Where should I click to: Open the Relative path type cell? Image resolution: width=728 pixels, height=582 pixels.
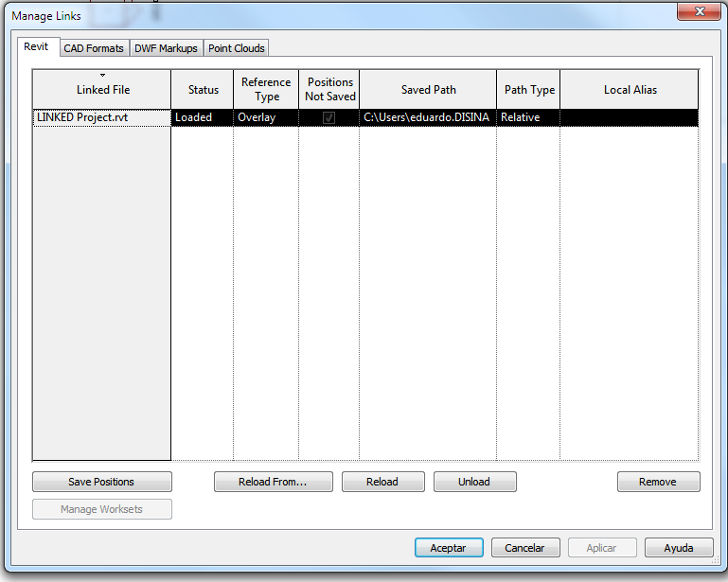(x=528, y=117)
